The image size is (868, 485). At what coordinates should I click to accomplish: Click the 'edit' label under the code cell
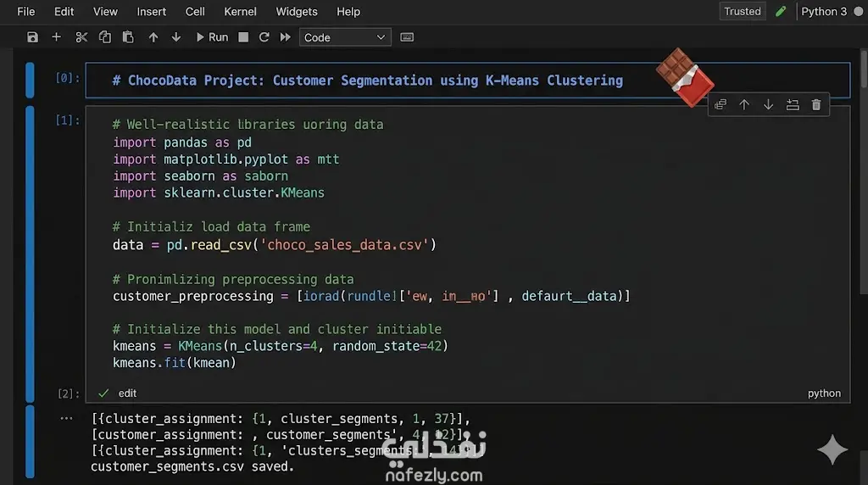pyautogui.click(x=127, y=393)
